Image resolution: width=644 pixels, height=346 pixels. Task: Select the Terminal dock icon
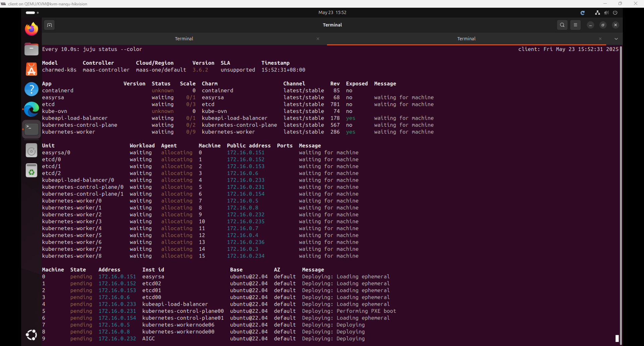[x=32, y=129]
